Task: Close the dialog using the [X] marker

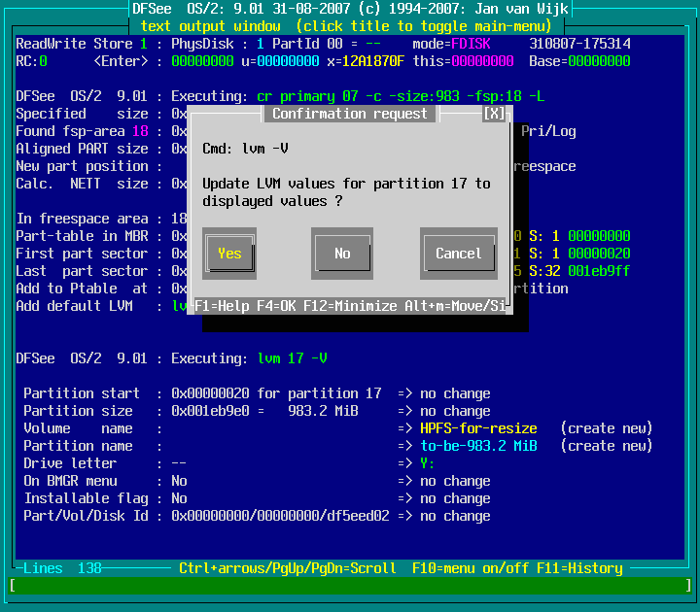Action: click(x=494, y=114)
